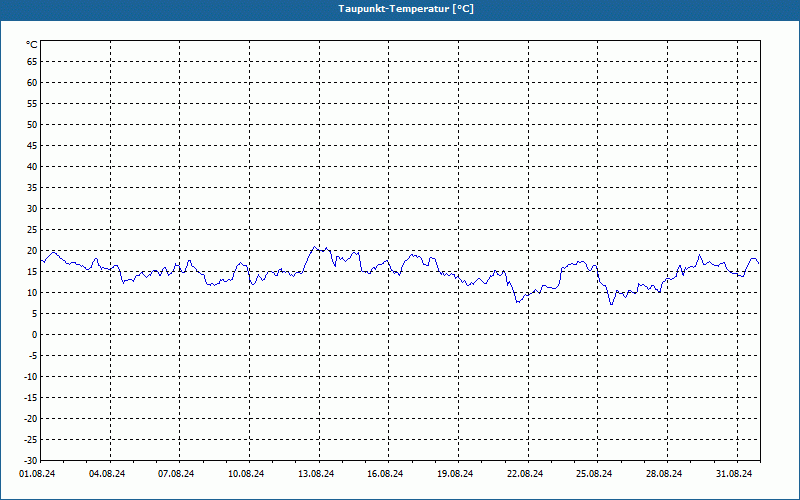Screen dimensions: 800x500
Task: Click the -20 value on y-axis
Action: [x=30, y=419]
